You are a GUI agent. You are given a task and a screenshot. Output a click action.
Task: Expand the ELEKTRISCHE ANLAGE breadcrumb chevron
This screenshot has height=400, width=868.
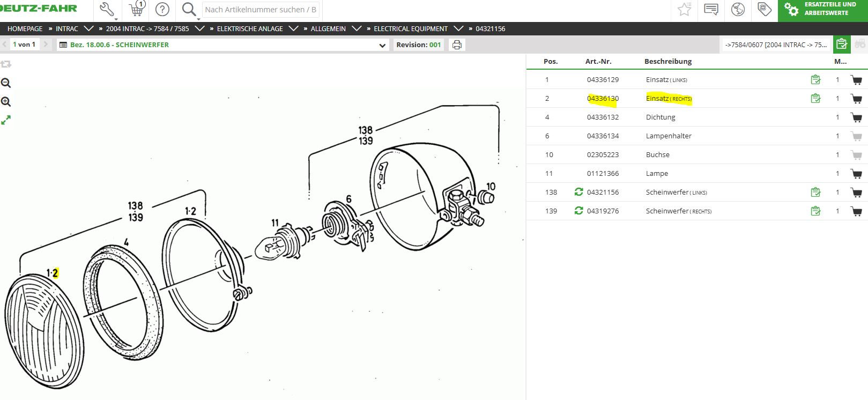pos(293,28)
